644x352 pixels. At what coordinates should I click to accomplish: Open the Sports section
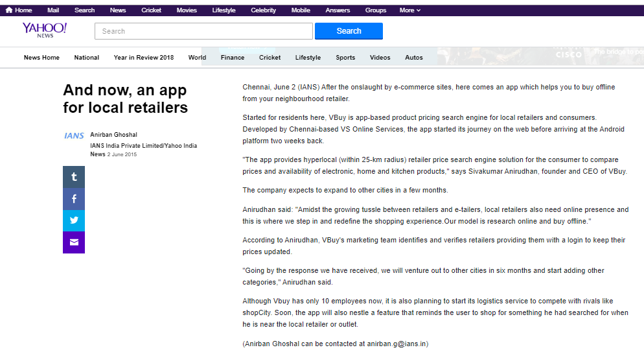[x=345, y=58]
